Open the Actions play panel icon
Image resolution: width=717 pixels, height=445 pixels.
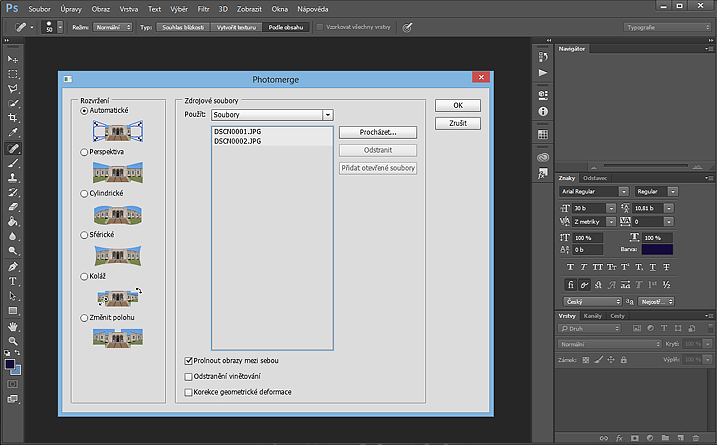click(543, 73)
